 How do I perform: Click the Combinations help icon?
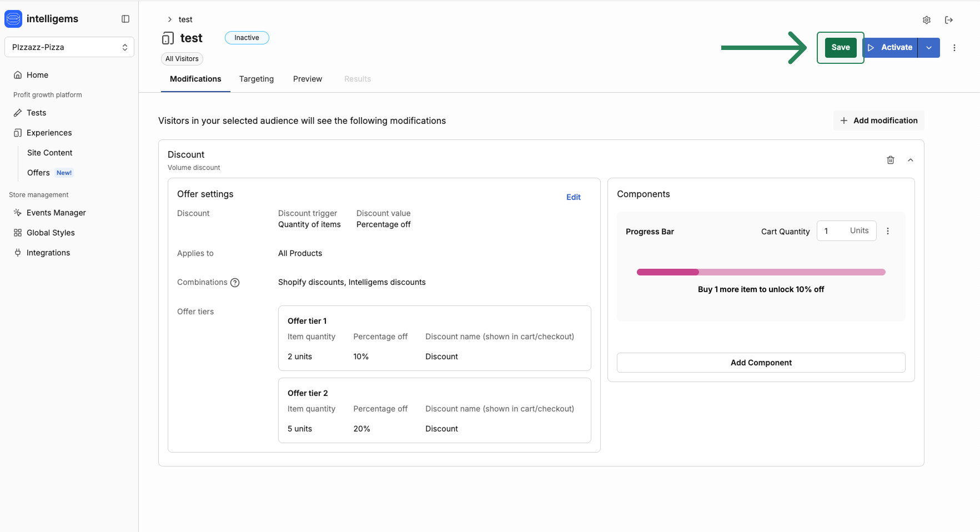tap(235, 283)
